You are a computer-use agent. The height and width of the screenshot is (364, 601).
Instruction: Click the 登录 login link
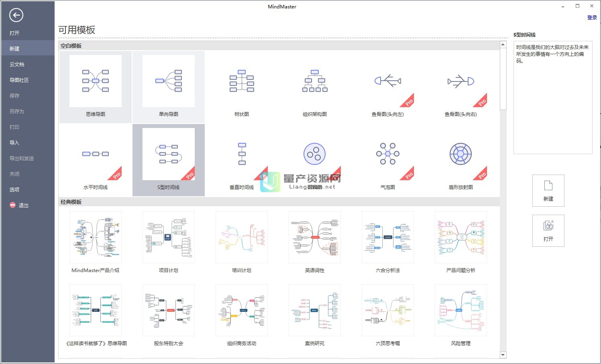[x=592, y=18]
